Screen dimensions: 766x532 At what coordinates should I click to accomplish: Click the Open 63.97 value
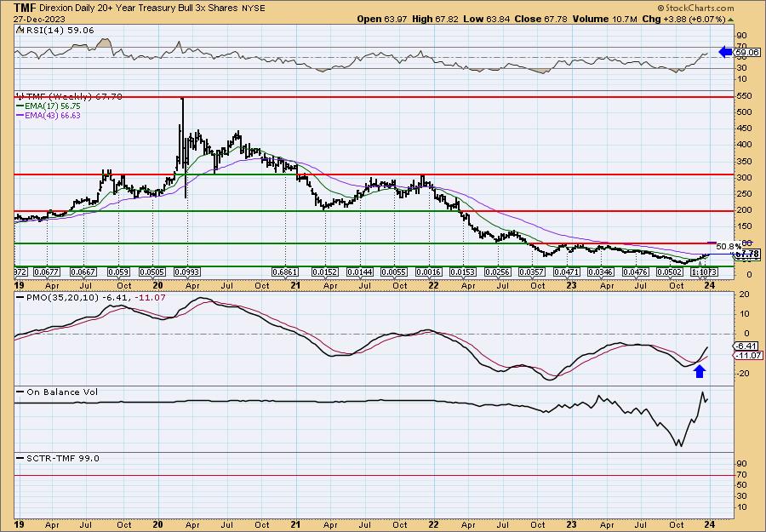tap(382, 19)
